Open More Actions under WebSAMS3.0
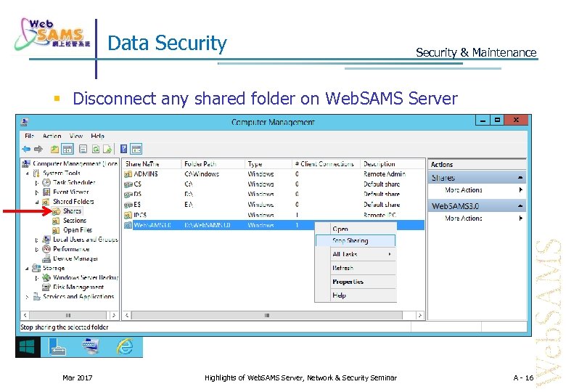Viewport: 566px width, 392px height. (477, 219)
